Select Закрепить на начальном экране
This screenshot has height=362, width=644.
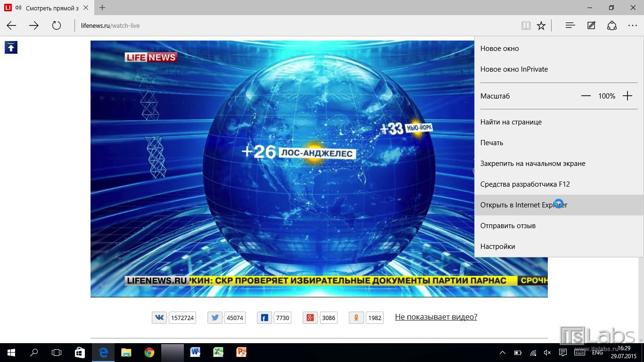pyautogui.click(x=559, y=164)
